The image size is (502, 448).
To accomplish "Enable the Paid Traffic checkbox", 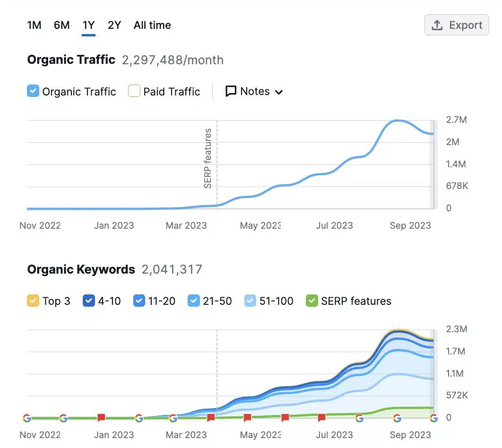I will coord(133,91).
